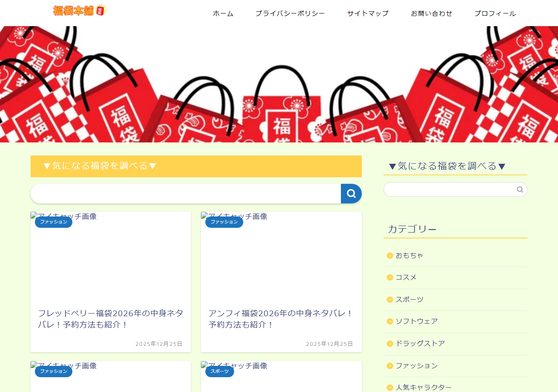
Task: Select the スポーツ category in the sidebar
Action: (456, 300)
